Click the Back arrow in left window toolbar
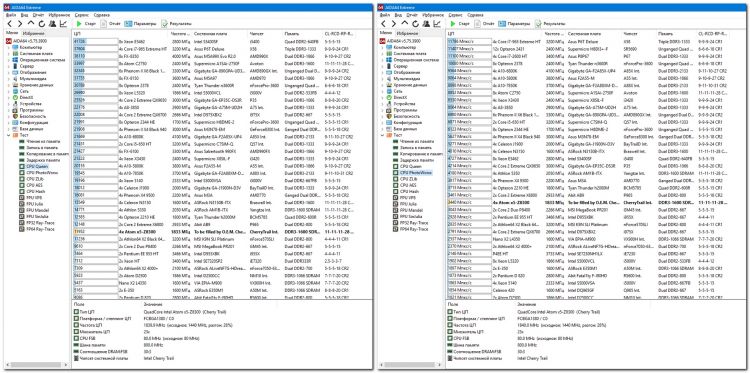The height and width of the screenshot is (373, 750). click(9, 23)
